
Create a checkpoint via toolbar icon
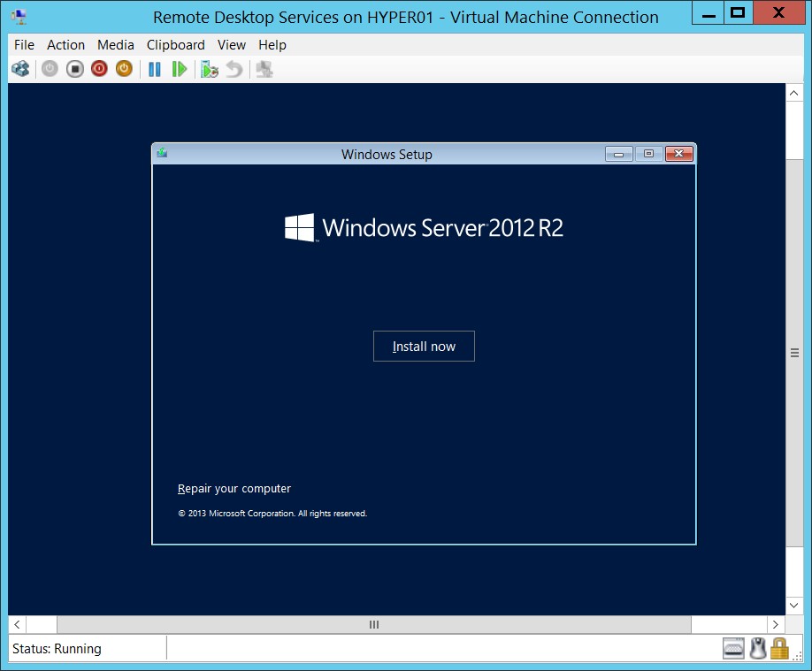point(210,69)
